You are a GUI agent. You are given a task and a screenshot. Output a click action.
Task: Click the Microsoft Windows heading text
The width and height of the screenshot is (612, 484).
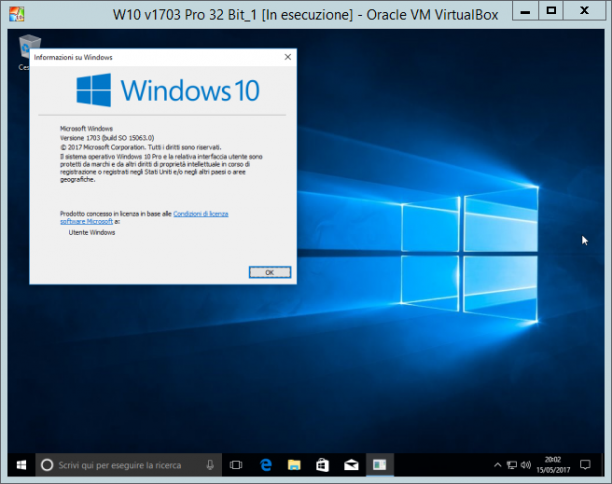tap(86, 128)
